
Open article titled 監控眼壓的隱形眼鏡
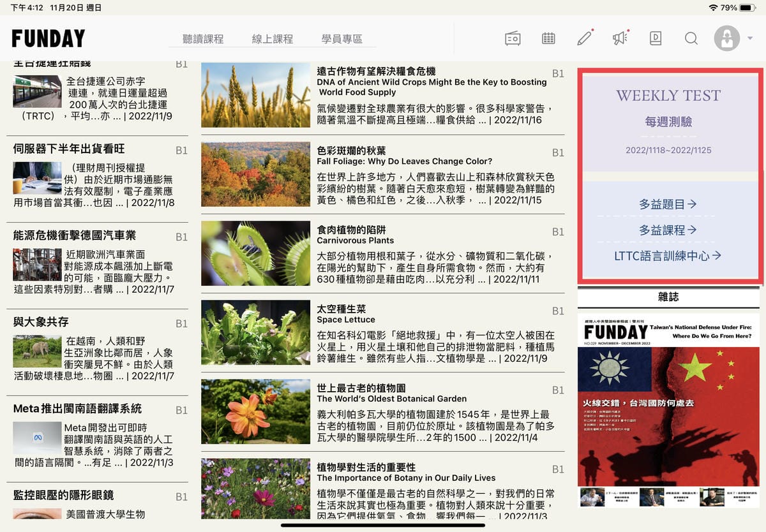[x=63, y=495]
